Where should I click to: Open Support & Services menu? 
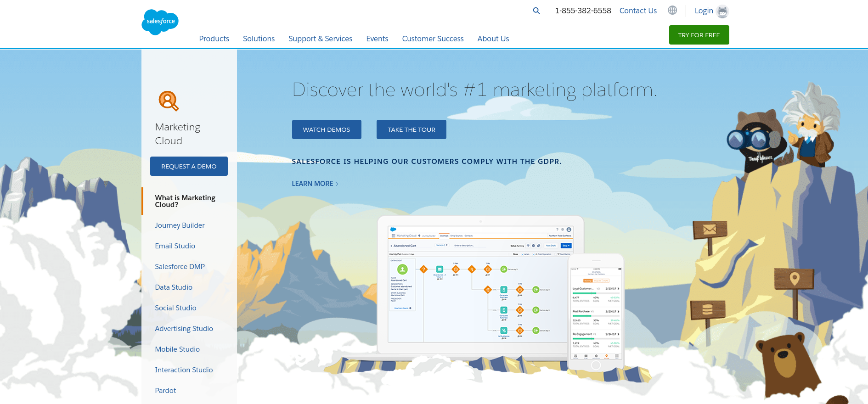coord(320,39)
